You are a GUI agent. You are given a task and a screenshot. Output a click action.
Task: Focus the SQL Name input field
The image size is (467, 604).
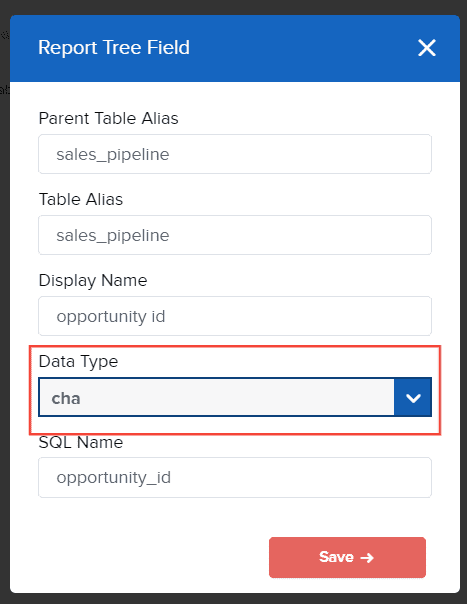coord(235,478)
